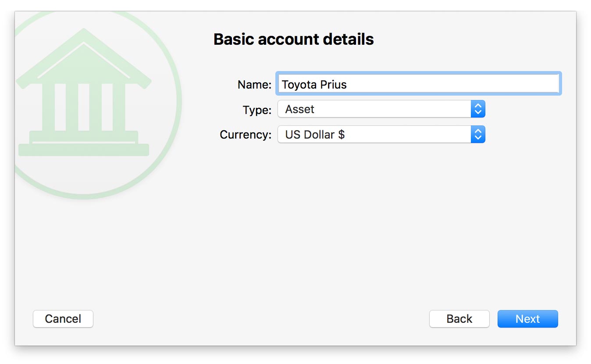Viewport: 591px width, 364px height.
Task: Click the "Currency:" label
Action: pos(246,135)
